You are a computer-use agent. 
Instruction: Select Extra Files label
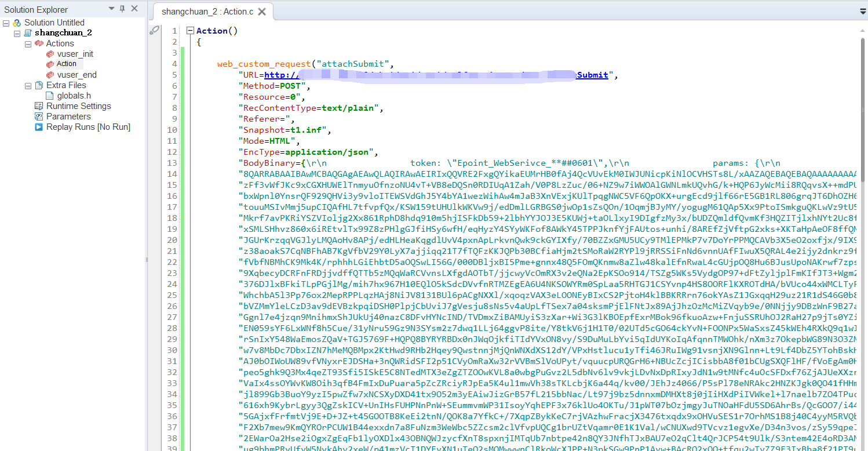[66, 85]
